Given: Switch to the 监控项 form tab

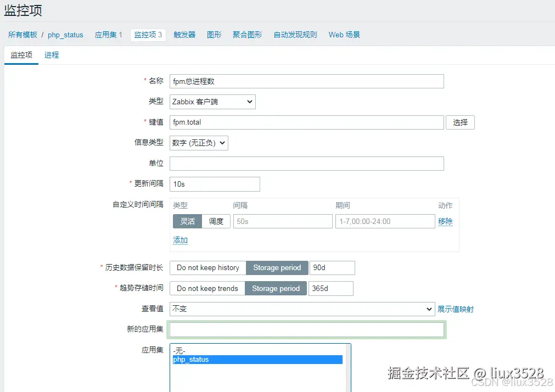Looking at the screenshot, I should (x=21, y=55).
